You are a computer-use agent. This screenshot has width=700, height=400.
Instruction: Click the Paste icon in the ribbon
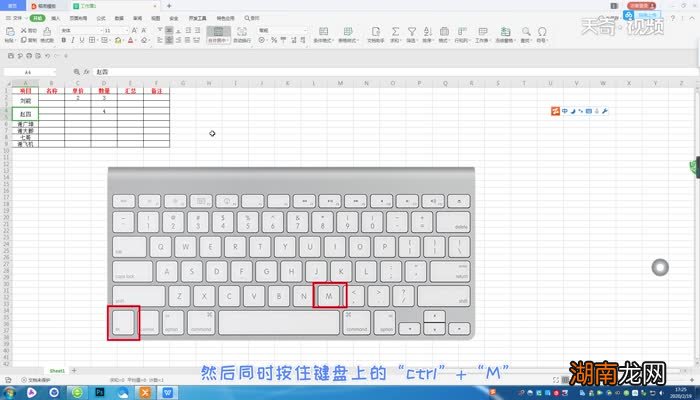coord(9,31)
